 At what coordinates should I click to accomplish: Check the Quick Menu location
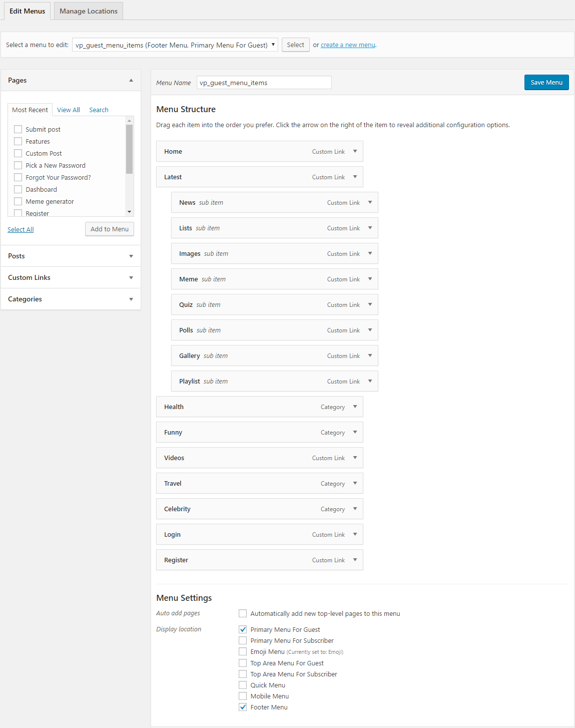[x=243, y=685]
